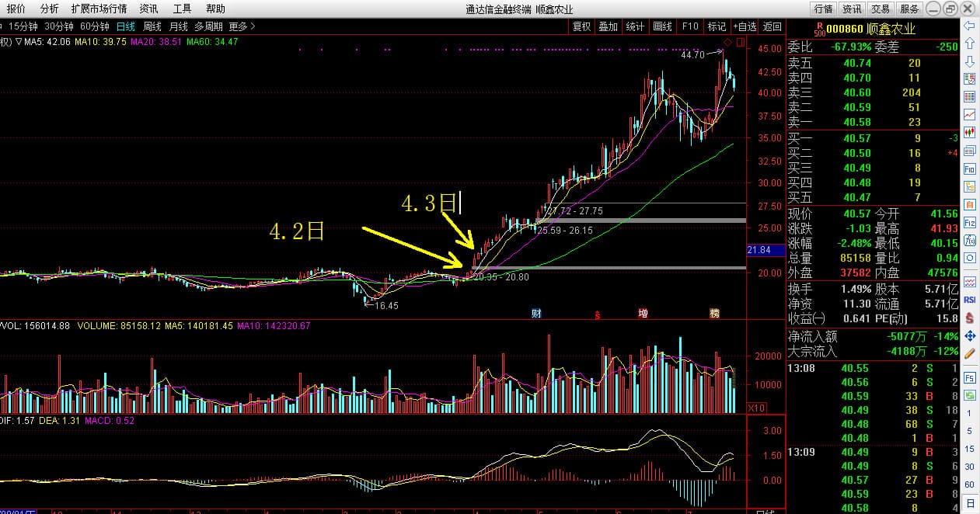Screen dimensions: 980x514
Task: Open the quote list icon with checkmark
Action: [x=969, y=79]
